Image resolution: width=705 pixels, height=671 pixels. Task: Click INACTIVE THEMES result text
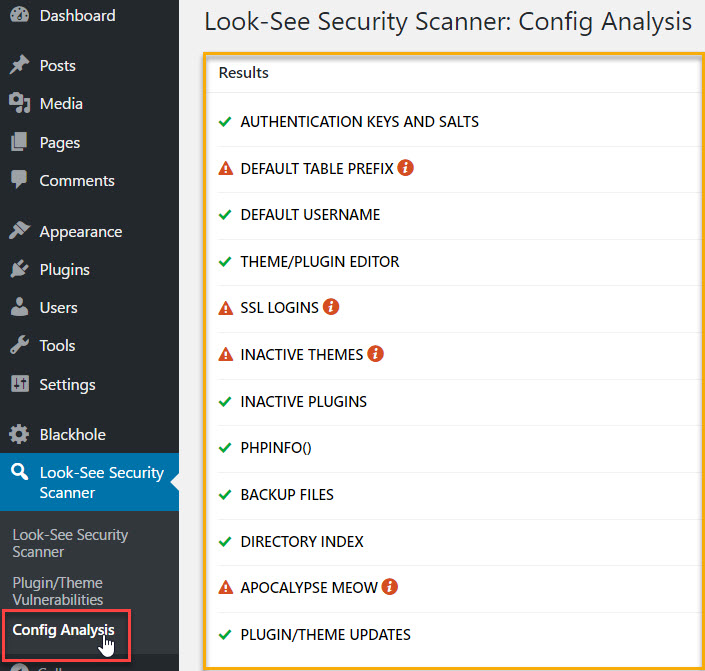coord(302,354)
